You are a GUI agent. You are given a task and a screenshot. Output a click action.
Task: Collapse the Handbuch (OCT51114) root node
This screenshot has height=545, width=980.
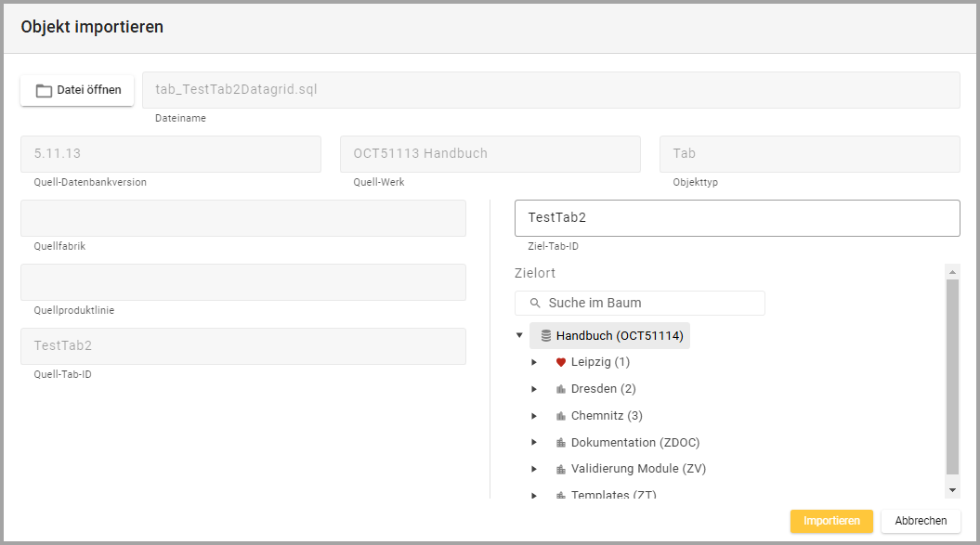(519, 336)
